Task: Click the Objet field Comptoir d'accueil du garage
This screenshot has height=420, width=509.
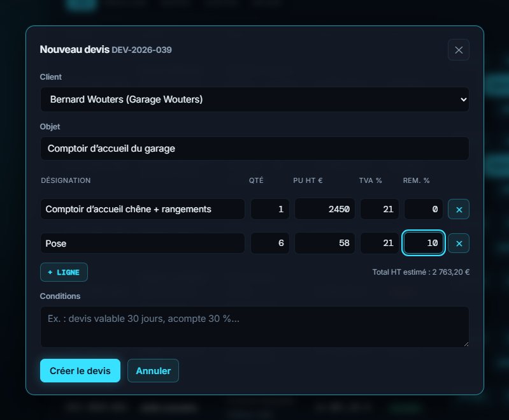Action: click(255, 148)
